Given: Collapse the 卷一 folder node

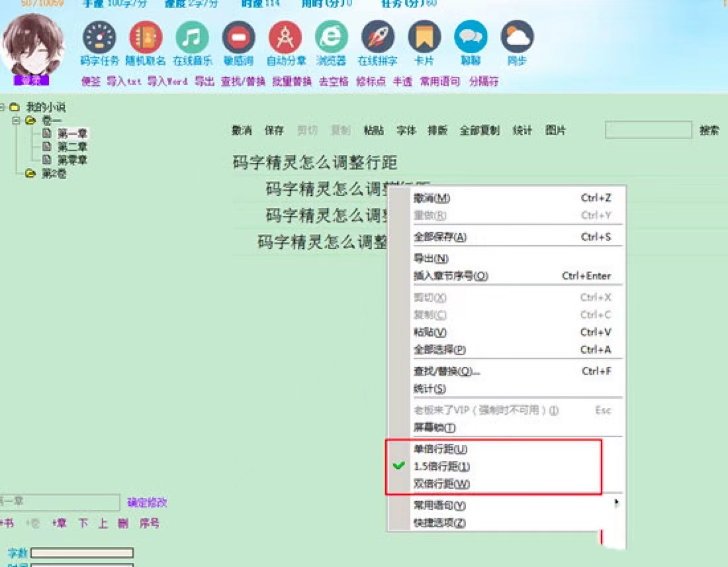Looking at the screenshot, I should (16, 121).
